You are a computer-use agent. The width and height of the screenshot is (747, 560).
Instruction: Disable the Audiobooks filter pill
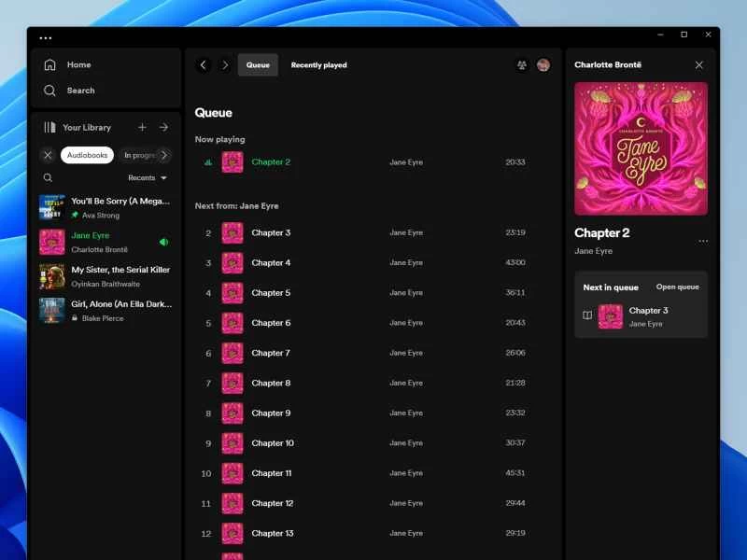(x=87, y=155)
